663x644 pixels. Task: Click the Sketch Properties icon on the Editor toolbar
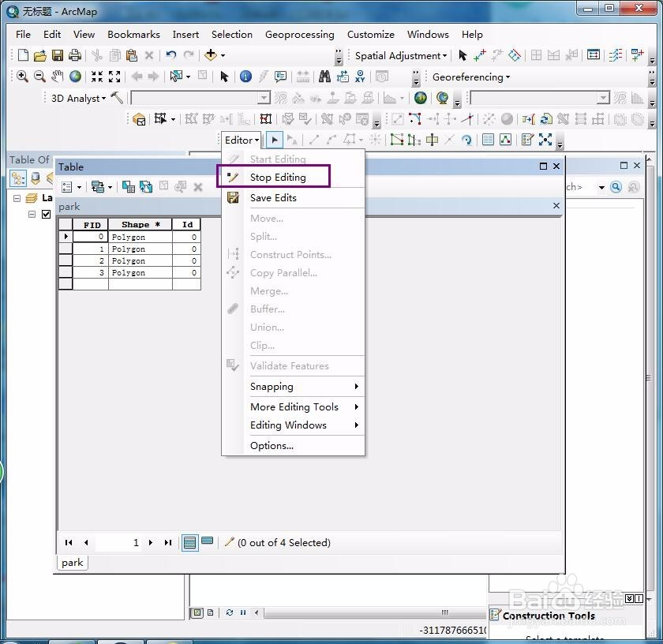pos(506,140)
